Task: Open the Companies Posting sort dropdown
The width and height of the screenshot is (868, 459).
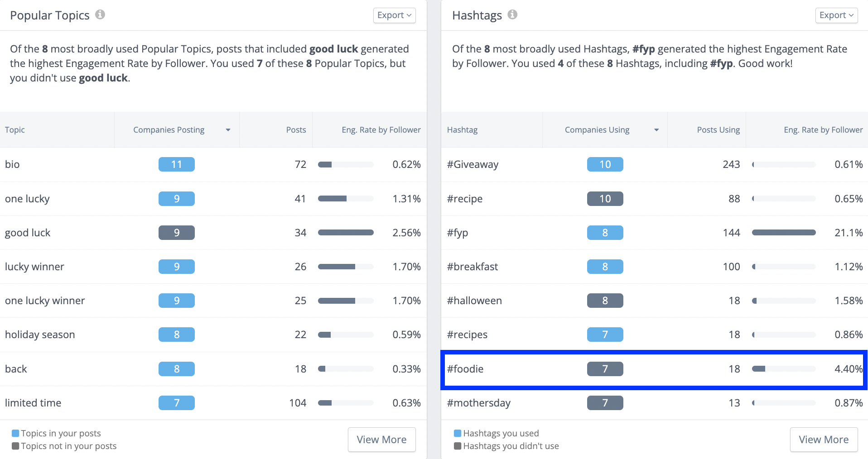Action: [x=228, y=129]
